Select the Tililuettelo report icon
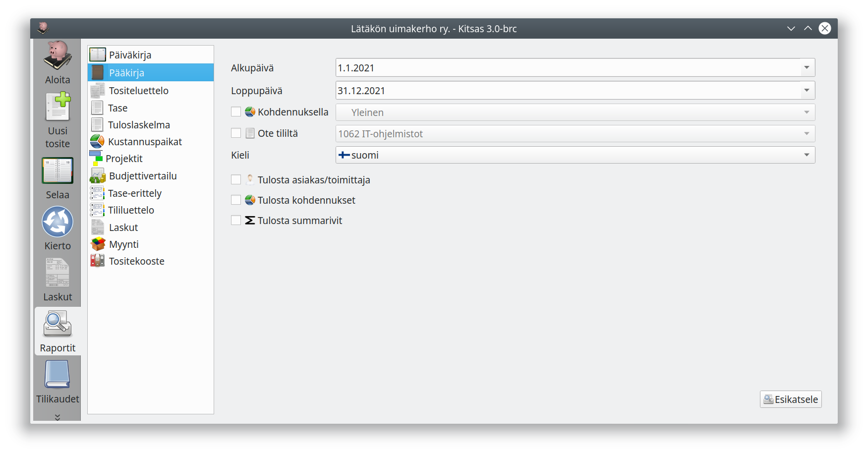Viewport: 868px width, 454px height. pos(97,210)
